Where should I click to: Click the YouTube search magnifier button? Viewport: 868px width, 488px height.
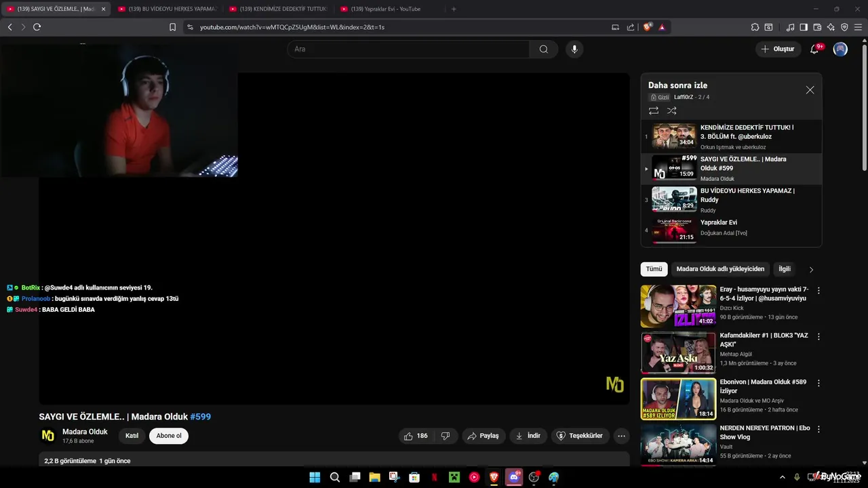544,49
